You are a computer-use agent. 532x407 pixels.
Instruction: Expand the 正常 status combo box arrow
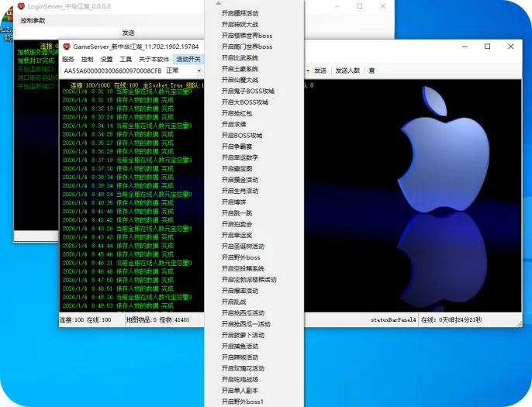pos(199,71)
